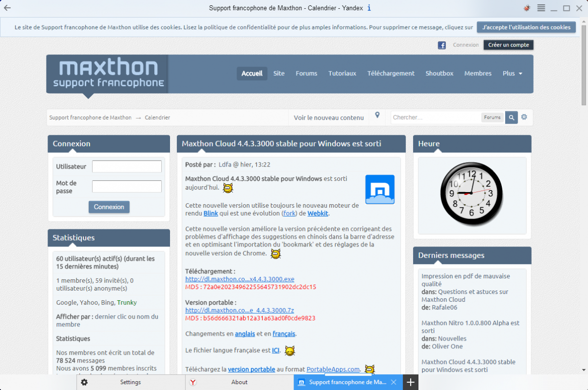Open Voir le nouveau contenu
The height and width of the screenshot is (390, 588).
pos(329,118)
